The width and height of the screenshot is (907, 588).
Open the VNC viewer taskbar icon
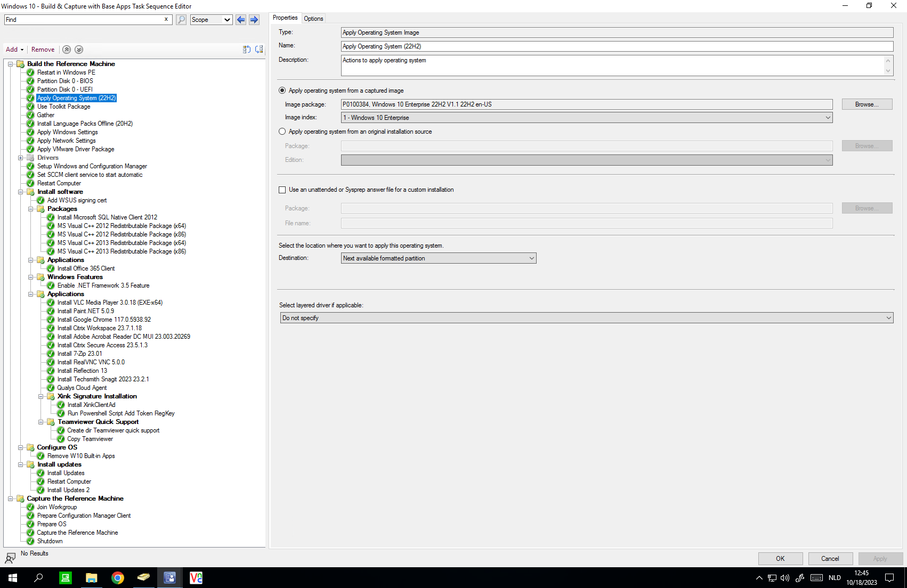[196, 578]
